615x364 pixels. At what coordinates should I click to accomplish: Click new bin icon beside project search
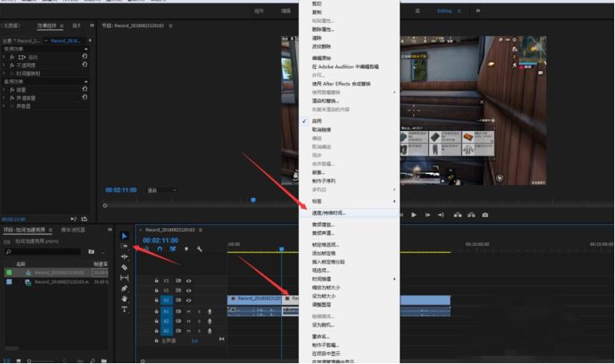pyautogui.click(x=91, y=251)
